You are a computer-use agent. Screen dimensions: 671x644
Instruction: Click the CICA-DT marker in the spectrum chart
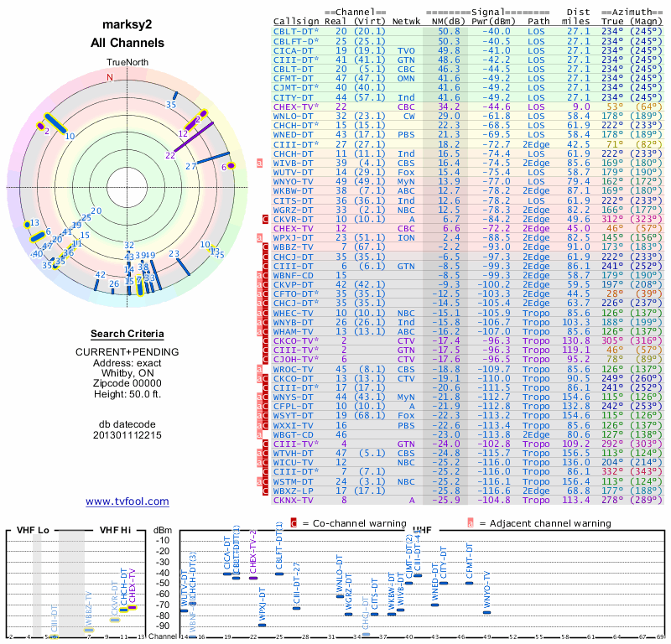(x=227, y=574)
